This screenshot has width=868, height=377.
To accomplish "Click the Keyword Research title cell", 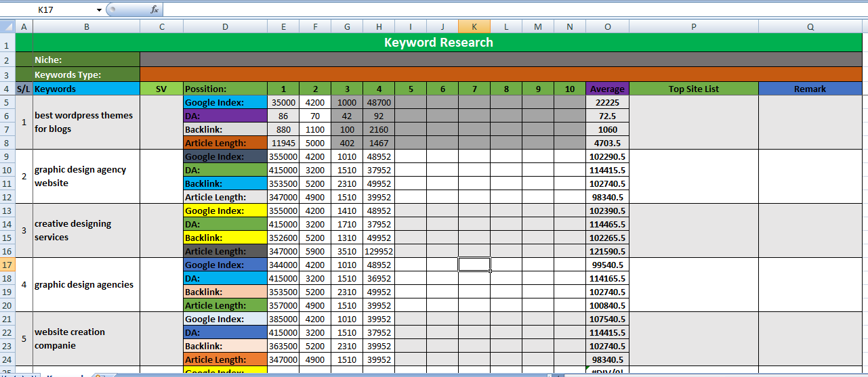I will 438,43.
